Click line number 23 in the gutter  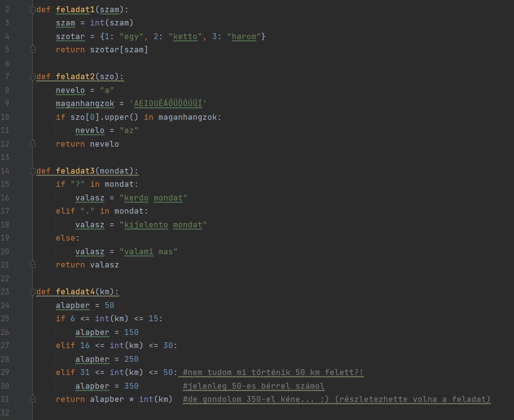pos(5,291)
